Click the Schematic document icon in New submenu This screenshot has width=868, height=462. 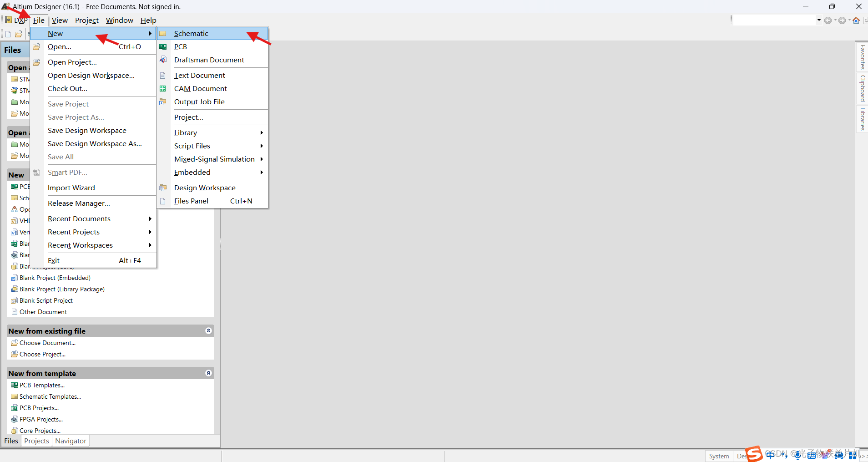point(163,34)
